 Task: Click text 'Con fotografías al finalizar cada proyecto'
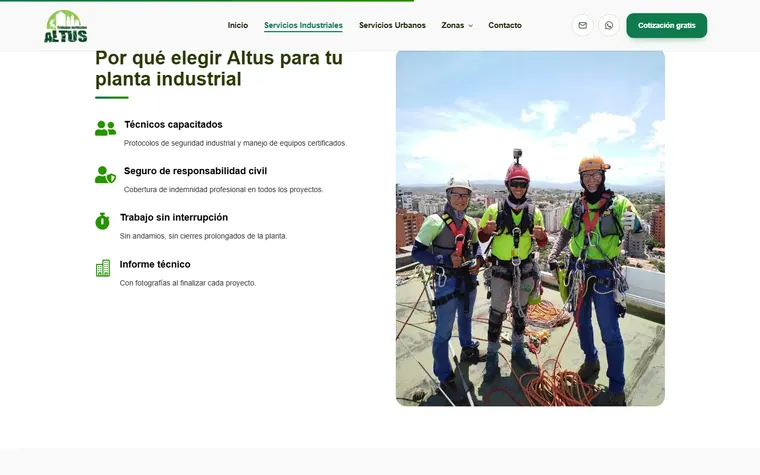coord(188,283)
